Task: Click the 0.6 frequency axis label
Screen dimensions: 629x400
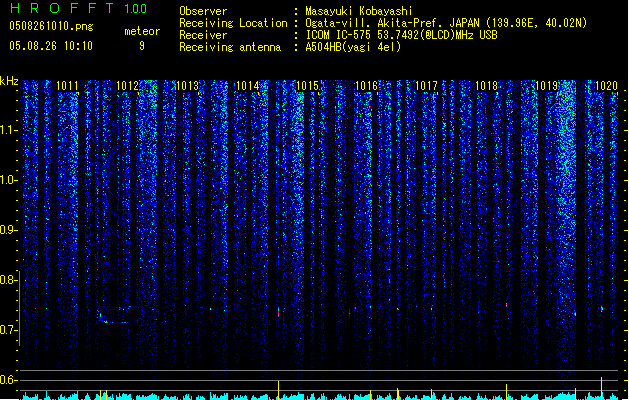Action: [9, 380]
